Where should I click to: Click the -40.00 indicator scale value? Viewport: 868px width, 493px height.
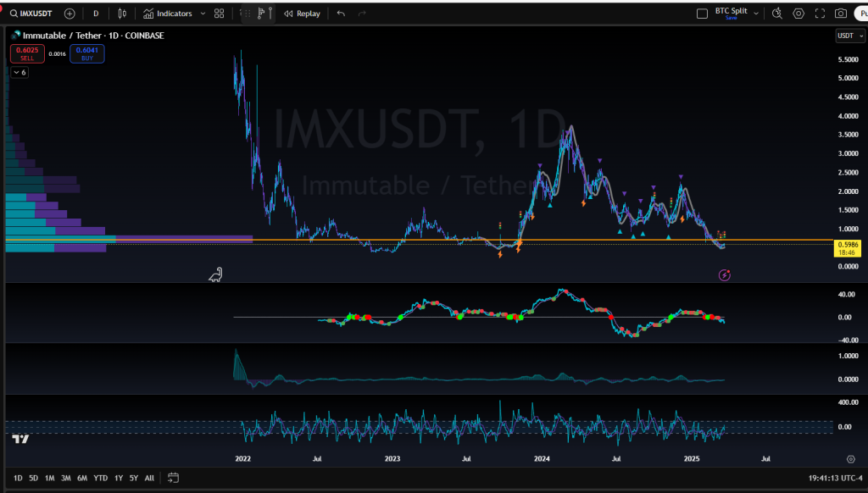[848, 341]
